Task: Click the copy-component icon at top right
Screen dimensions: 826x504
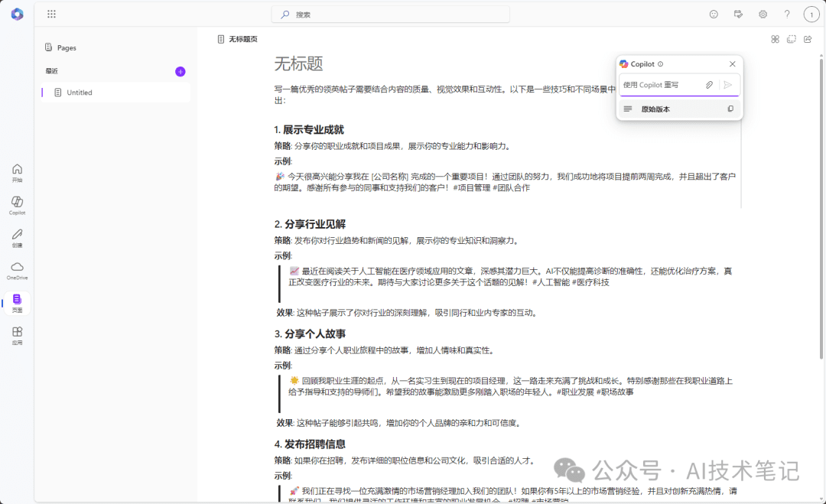Action: [792, 39]
